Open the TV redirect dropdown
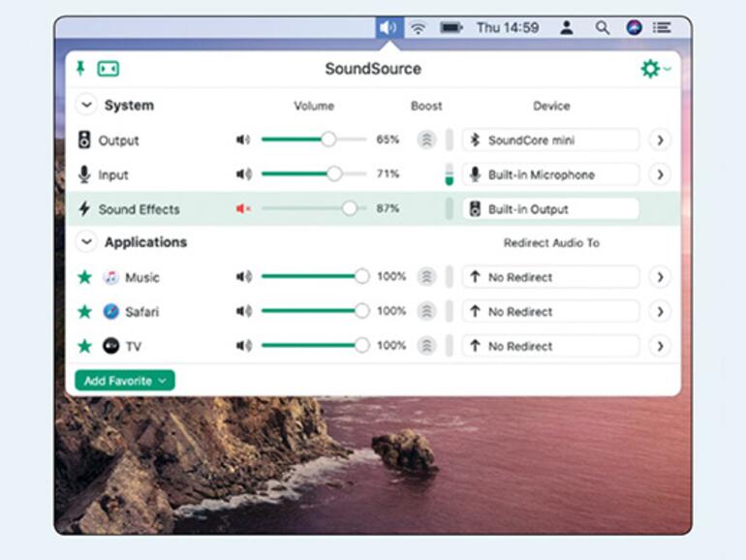The width and height of the screenshot is (746, 560). [550, 346]
